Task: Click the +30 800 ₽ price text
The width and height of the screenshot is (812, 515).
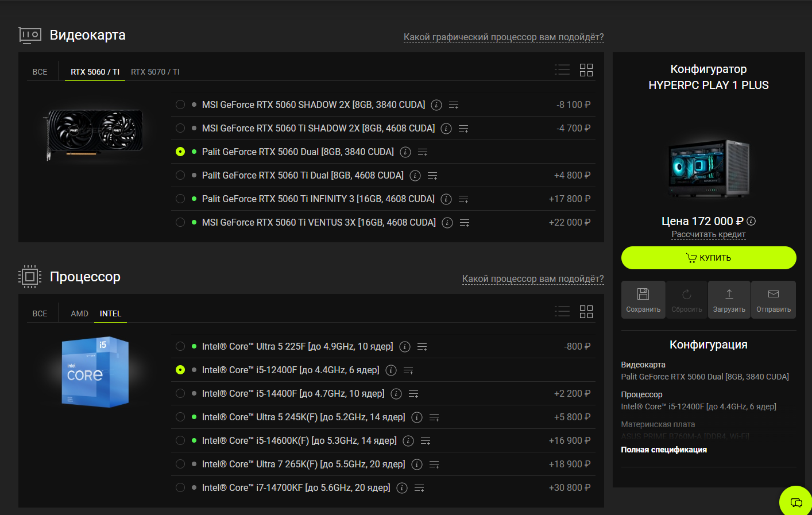Action: click(x=570, y=487)
